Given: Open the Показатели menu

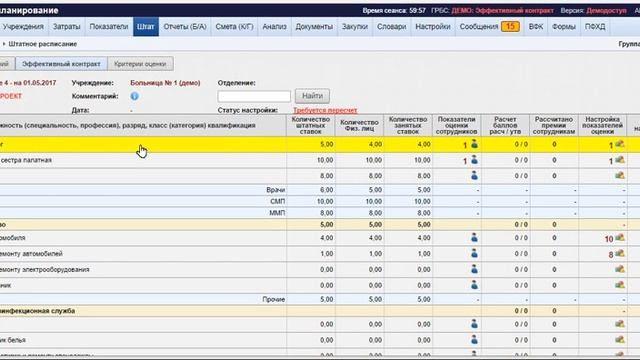Looking at the screenshot, I should click(109, 27).
